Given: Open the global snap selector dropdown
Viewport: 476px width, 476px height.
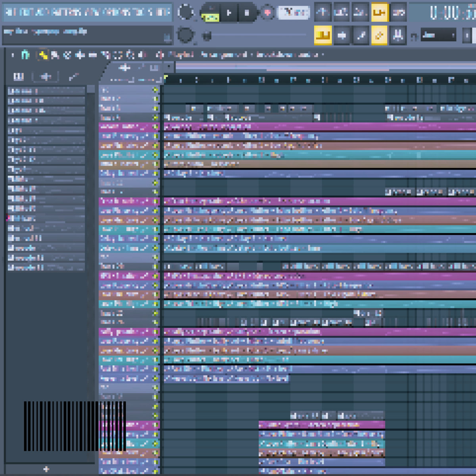Looking at the screenshot, I should tap(438, 36).
